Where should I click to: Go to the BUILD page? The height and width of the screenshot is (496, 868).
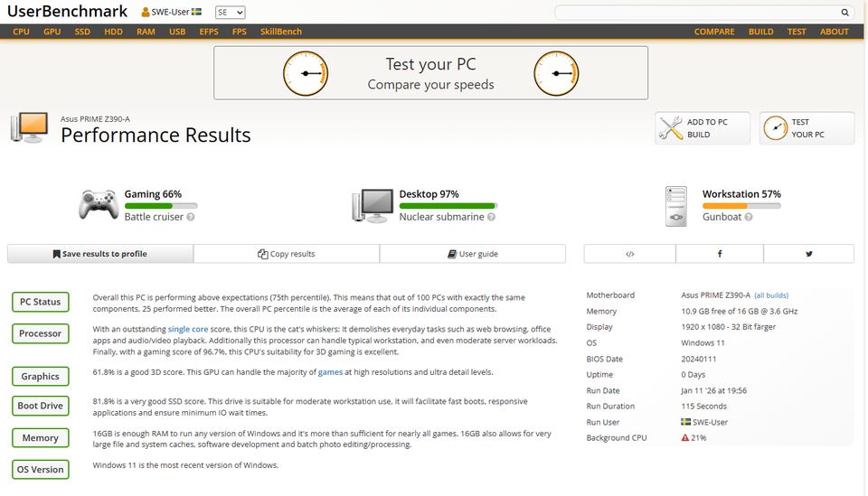tap(760, 32)
